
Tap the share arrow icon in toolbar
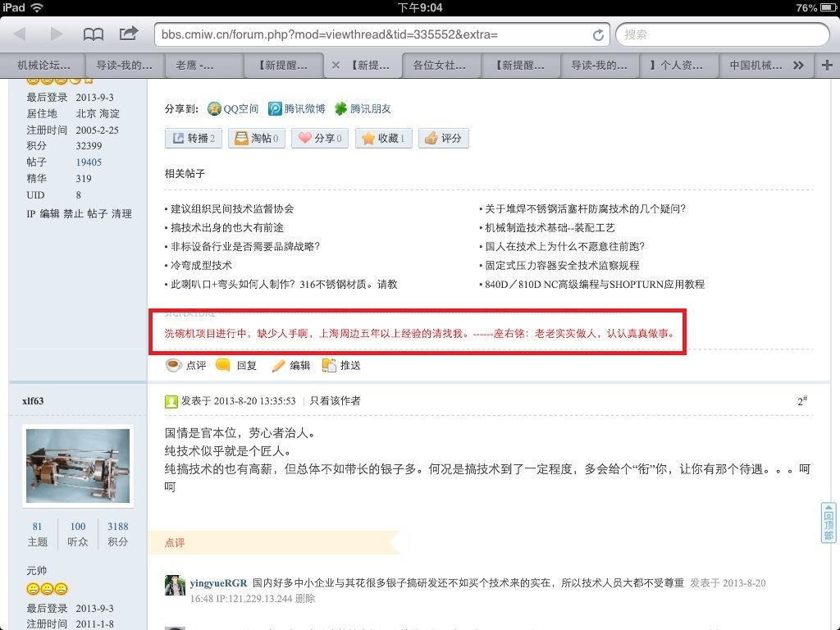[129, 34]
